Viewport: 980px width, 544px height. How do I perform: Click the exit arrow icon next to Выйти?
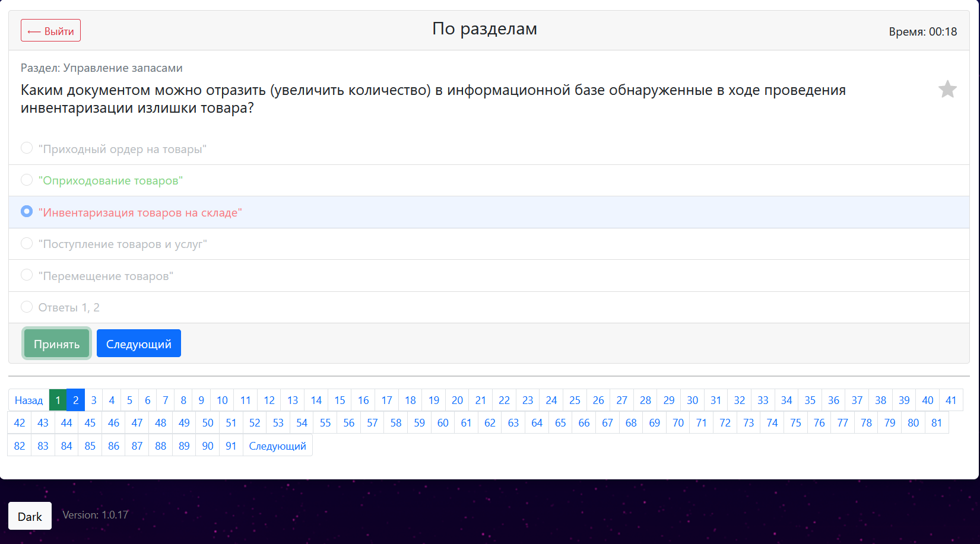35,30
